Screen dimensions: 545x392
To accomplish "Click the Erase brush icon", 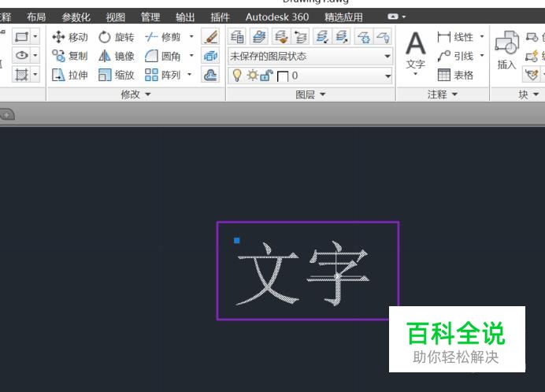I will pyautogui.click(x=210, y=37).
